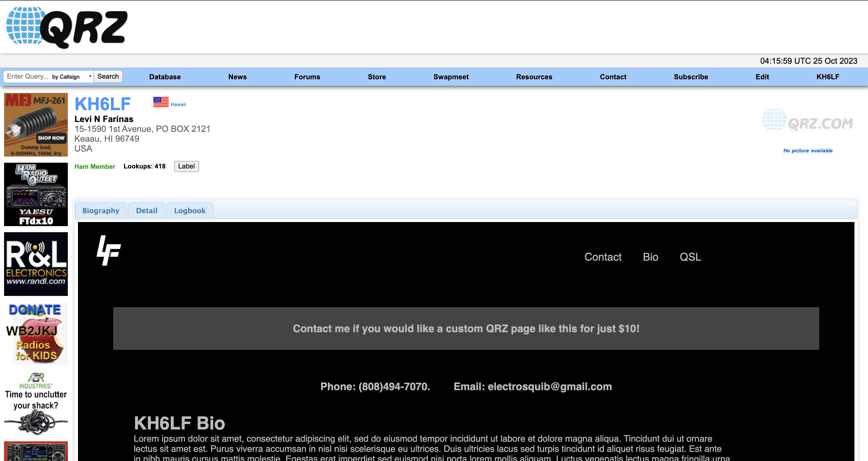Switch to the Logbook tab
Screen dimensions: 868x461
[x=190, y=210]
